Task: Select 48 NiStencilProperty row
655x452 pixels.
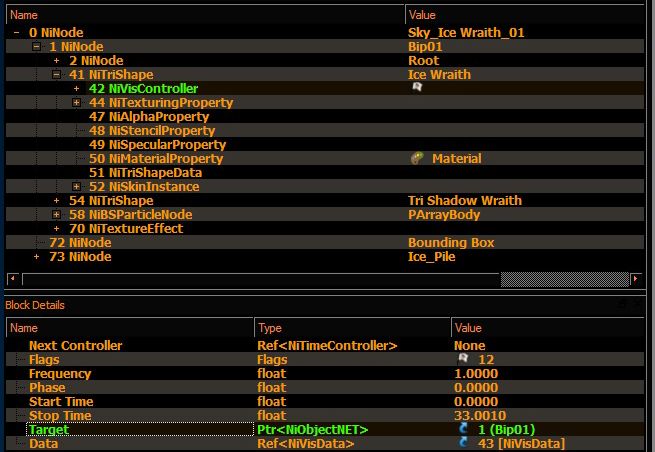Action: pos(325,130)
